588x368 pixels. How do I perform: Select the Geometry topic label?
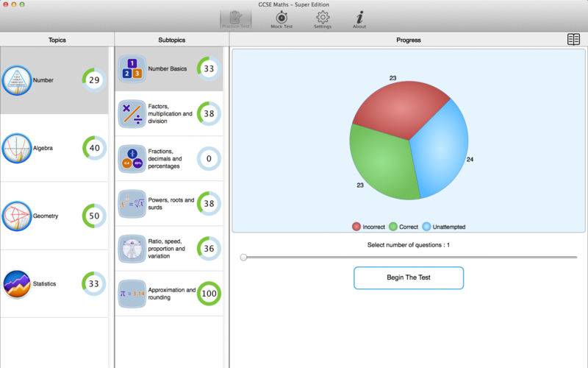(x=46, y=216)
